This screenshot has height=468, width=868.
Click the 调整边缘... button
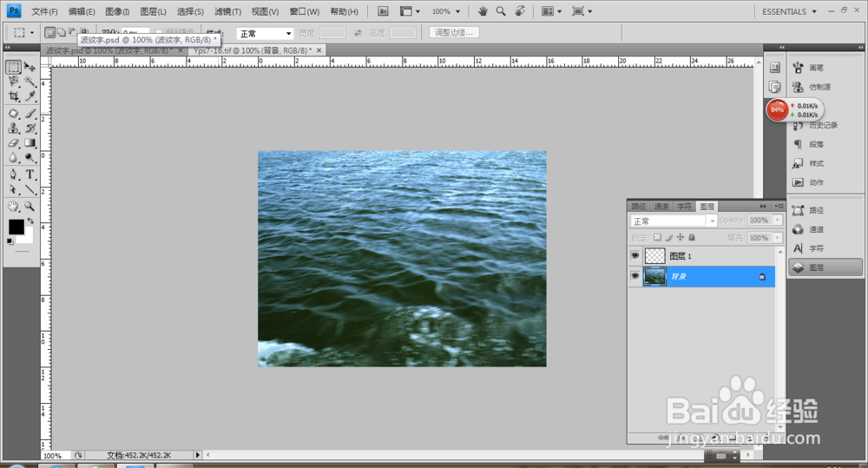pos(454,33)
